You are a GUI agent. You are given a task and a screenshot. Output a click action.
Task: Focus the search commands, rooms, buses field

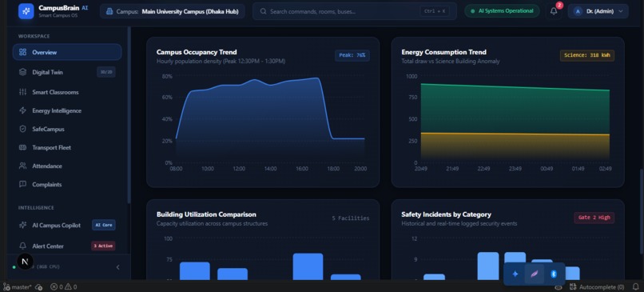click(355, 11)
